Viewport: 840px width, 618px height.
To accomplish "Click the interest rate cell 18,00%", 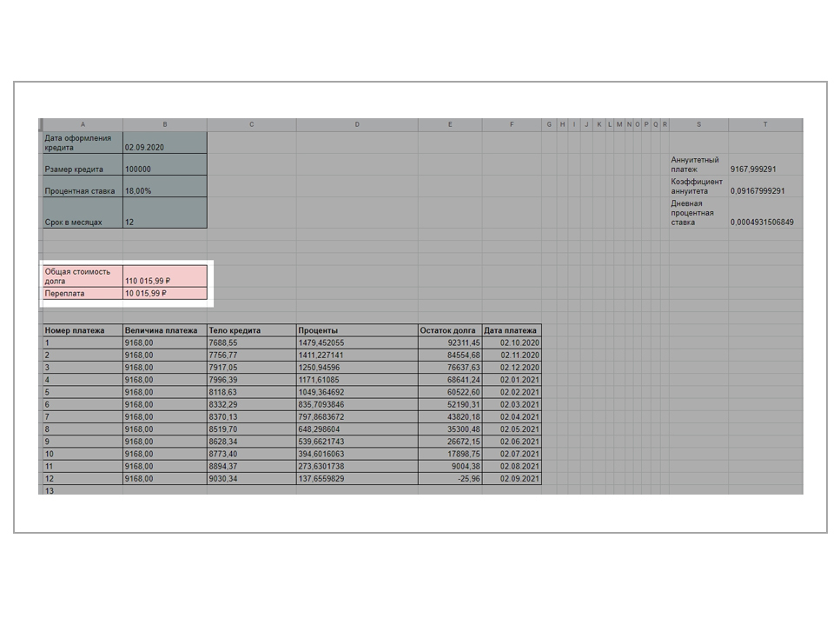I will coord(165,186).
